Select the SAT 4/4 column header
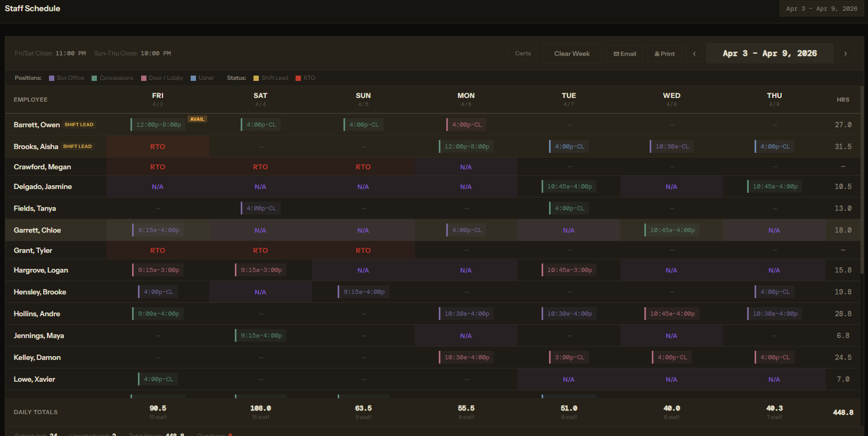The height and width of the screenshot is (436, 868). click(x=260, y=100)
